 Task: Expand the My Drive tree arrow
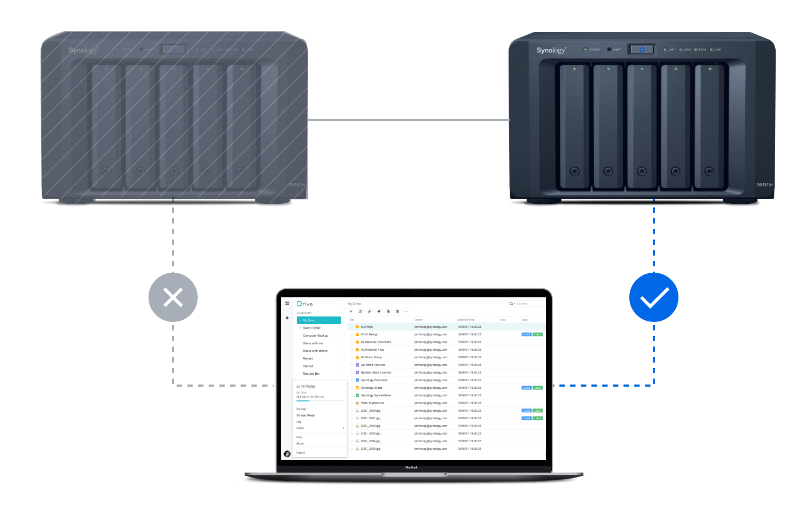coord(300,320)
